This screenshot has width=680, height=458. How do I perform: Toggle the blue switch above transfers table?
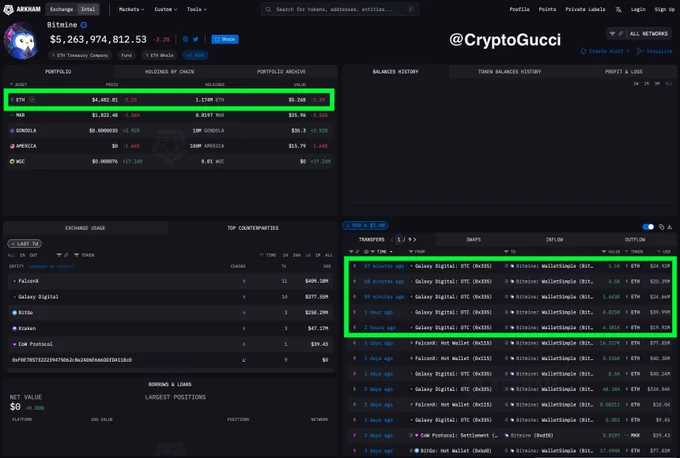[x=648, y=227]
